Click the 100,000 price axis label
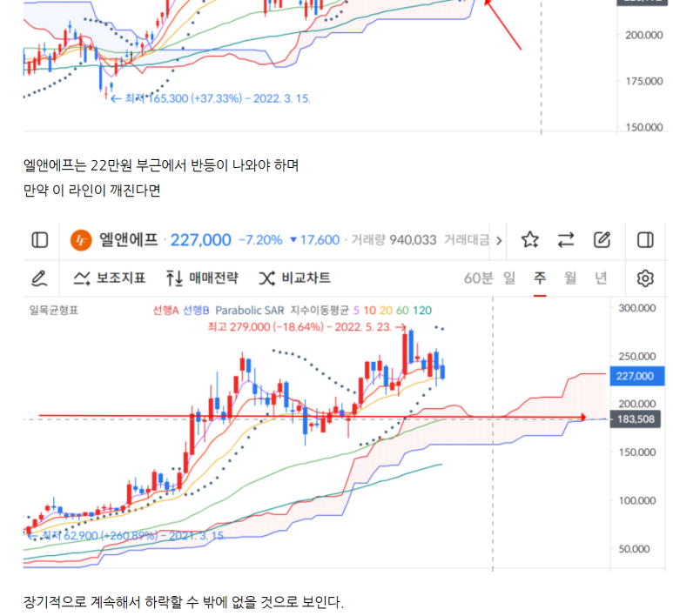This screenshot has width=673, height=616. click(637, 500)
